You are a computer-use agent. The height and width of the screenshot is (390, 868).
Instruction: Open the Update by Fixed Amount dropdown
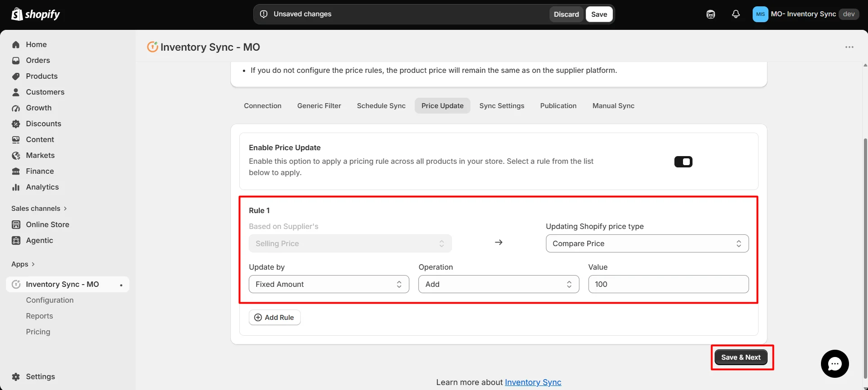pyautogui.click(x=329, y=284)
